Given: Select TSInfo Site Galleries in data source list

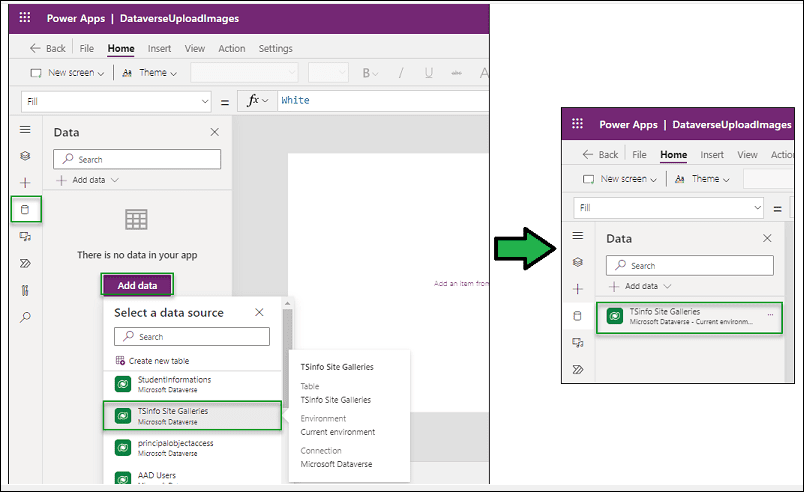Looking at the screenshot, I should [192, 416].
